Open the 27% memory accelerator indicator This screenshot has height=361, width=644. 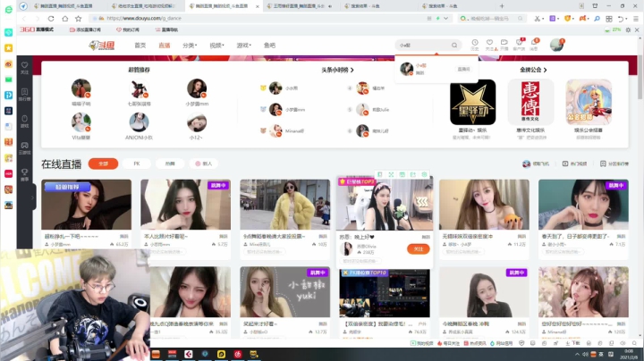[x=613, y=30]
